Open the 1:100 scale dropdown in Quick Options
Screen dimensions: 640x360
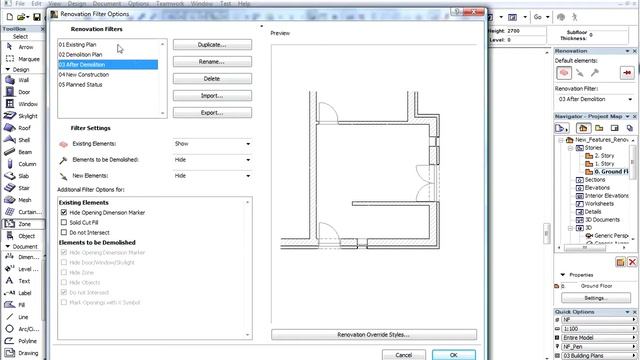coord(598,329)
